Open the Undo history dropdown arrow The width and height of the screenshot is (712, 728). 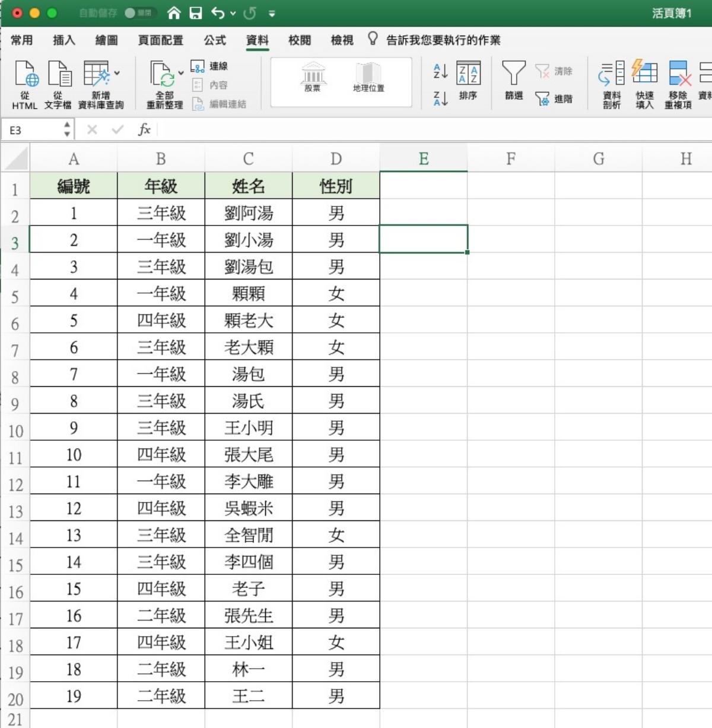click(233, 13)
